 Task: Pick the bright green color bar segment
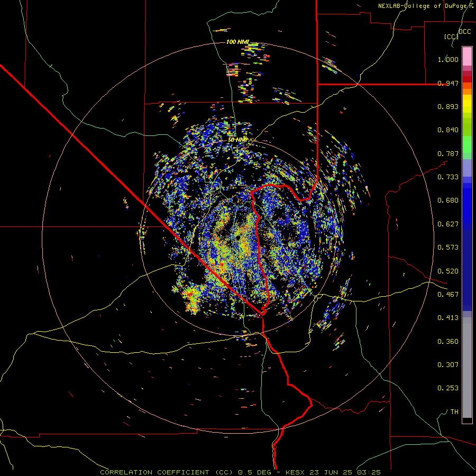[x=467, y=144]
